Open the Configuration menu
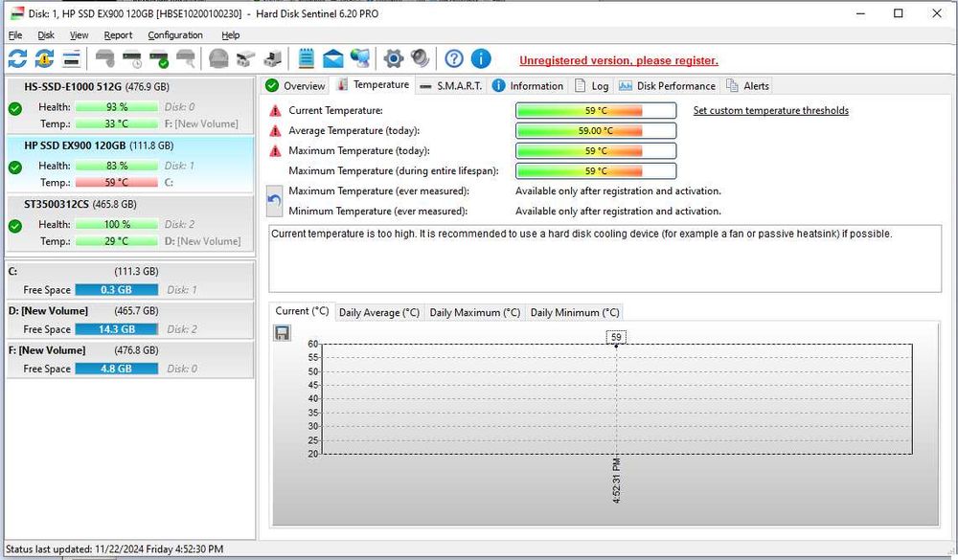 (175, 35)
